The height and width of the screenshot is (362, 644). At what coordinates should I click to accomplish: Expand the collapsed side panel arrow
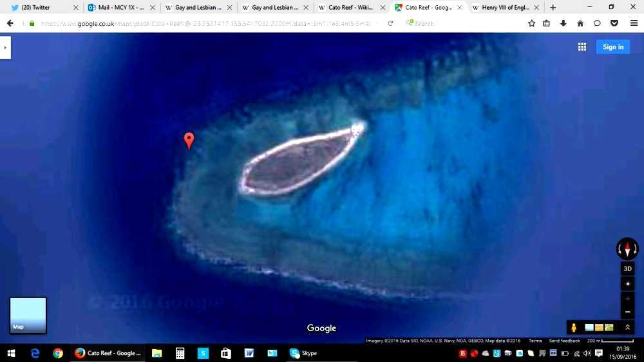[5, 48]
